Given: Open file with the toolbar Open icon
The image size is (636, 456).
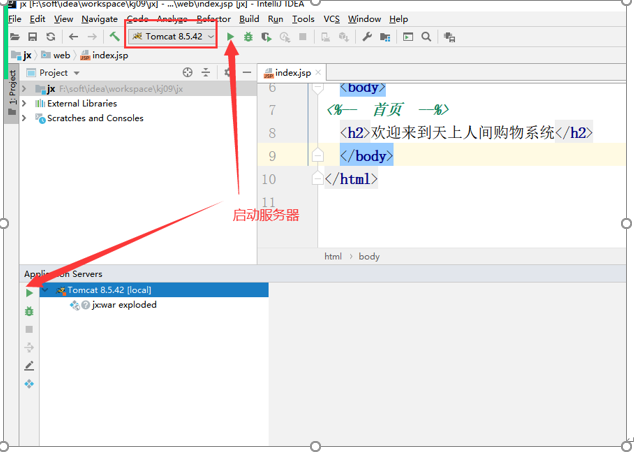Looking at the screenshot, I should click(15, 37).
